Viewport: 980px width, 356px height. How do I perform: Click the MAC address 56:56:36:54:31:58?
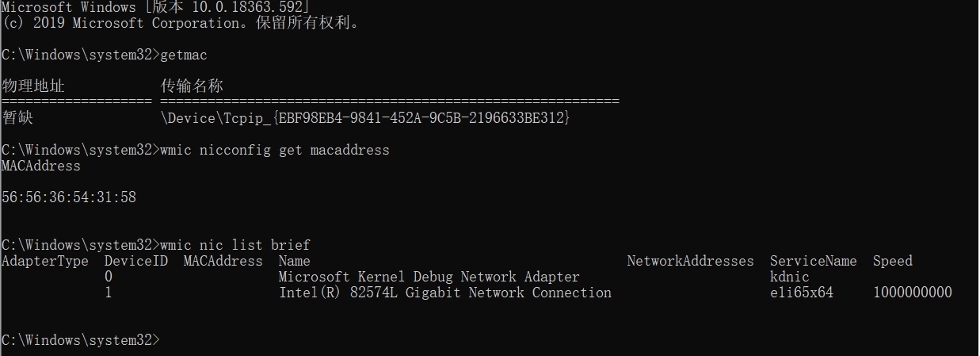pos(69,197)
